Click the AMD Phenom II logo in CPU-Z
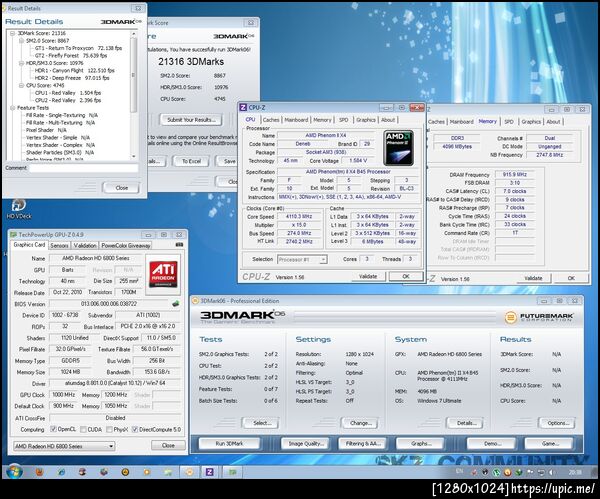Screen dimensions: 600x499 pos(398,148)
